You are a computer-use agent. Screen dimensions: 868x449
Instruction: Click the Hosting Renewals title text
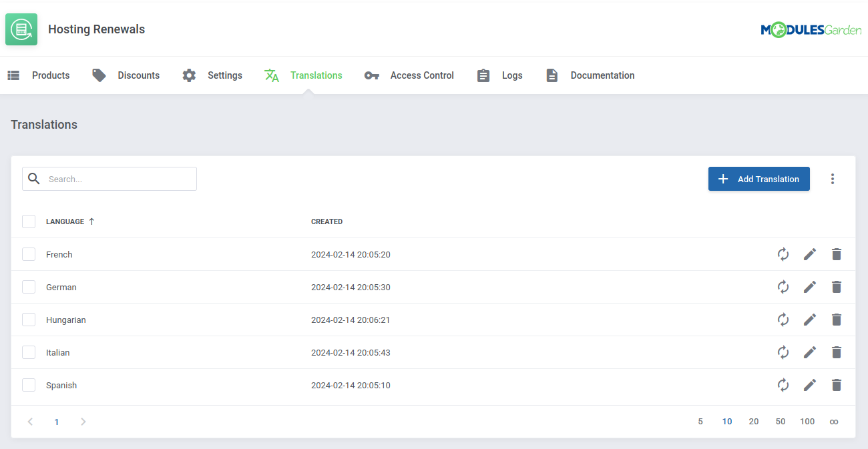[x=96, y=29]
